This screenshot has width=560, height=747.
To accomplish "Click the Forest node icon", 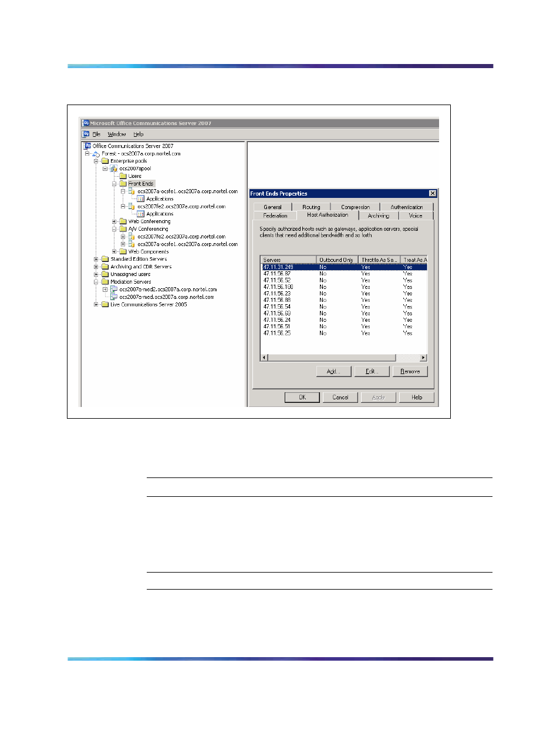I will [96, 153].
